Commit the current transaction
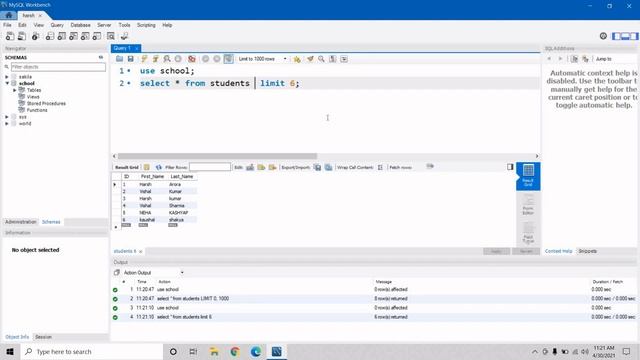 [x=205, y=59]
